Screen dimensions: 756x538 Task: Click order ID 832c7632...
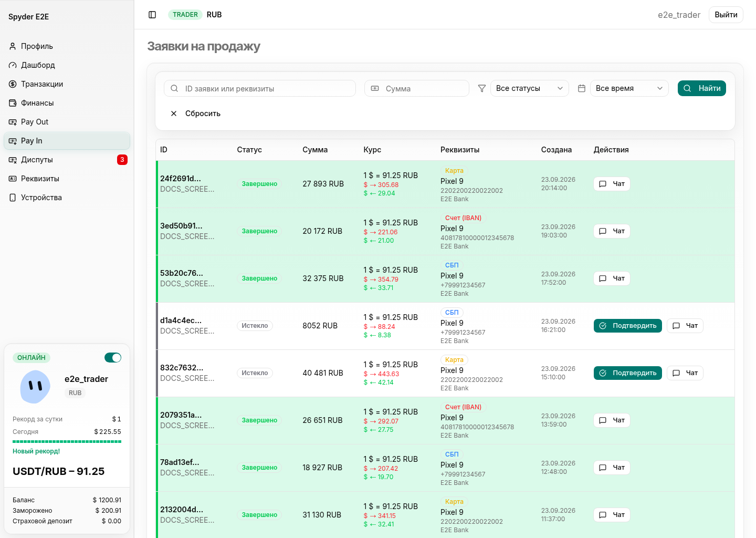(x=182, y=368)
